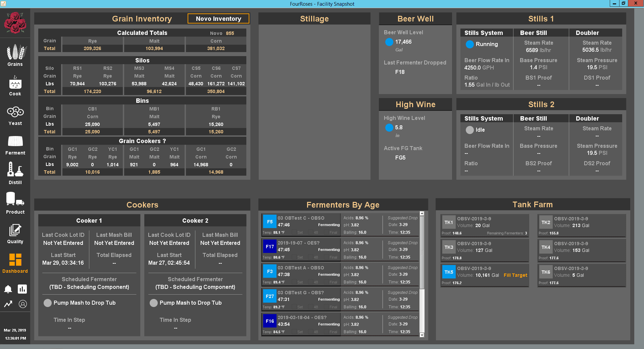
Task: Click the Stills 2 Idle status indicator
Action: [470, 130]
